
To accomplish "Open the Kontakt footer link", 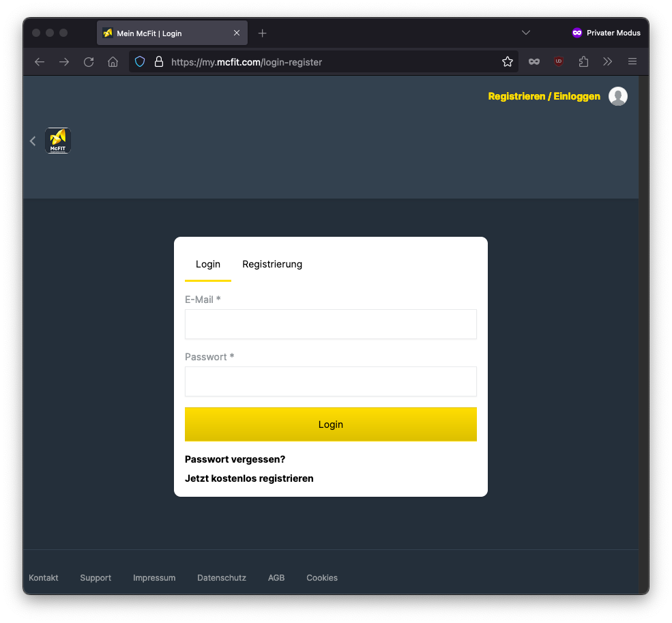I will tap(43, 577).
